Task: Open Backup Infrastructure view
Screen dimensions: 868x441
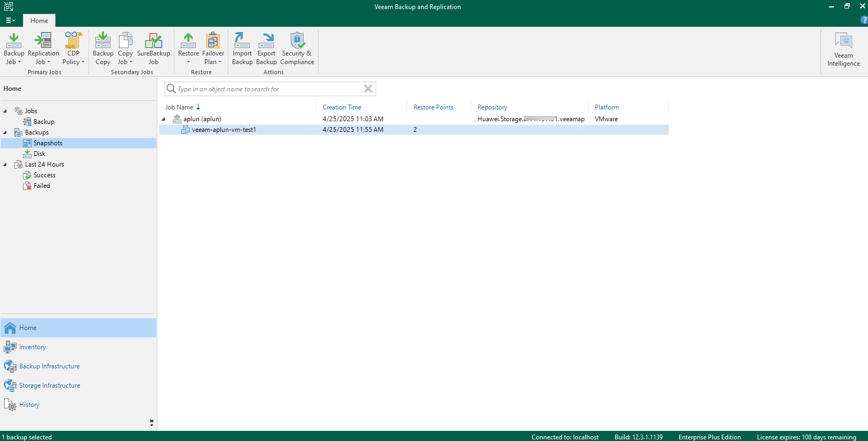Action: point(78,366)
